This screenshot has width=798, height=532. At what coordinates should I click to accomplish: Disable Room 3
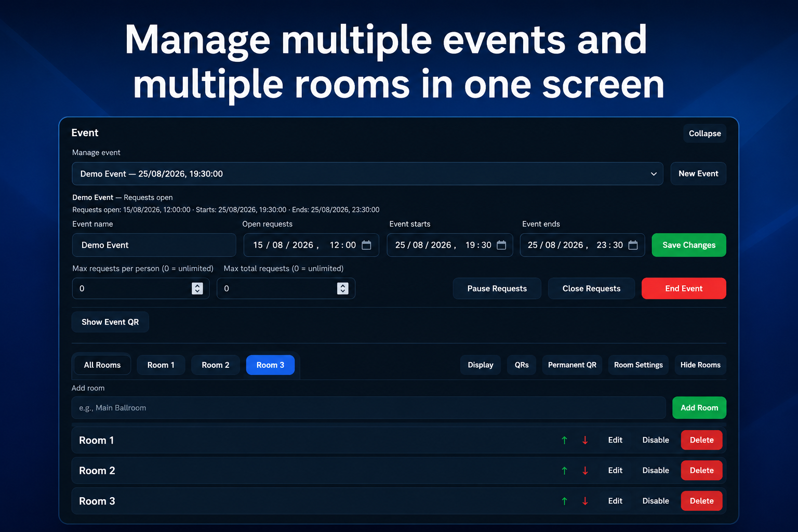[656, 501]
